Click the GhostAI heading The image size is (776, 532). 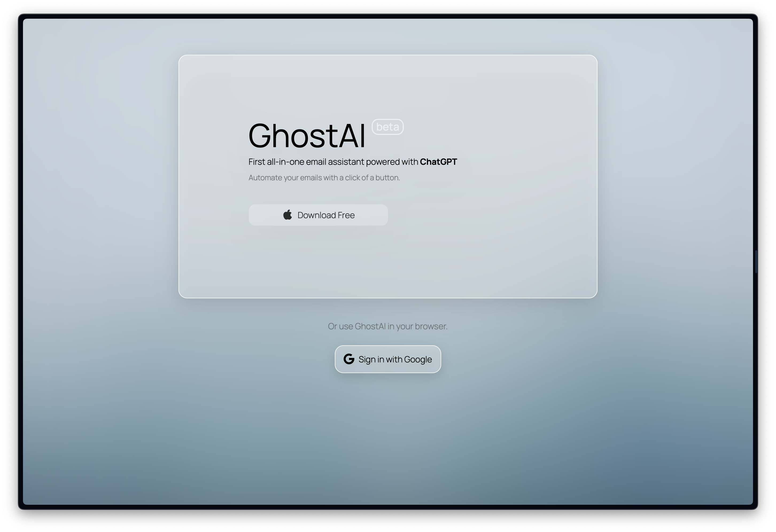pyautogui.click(x=307, y=135)
